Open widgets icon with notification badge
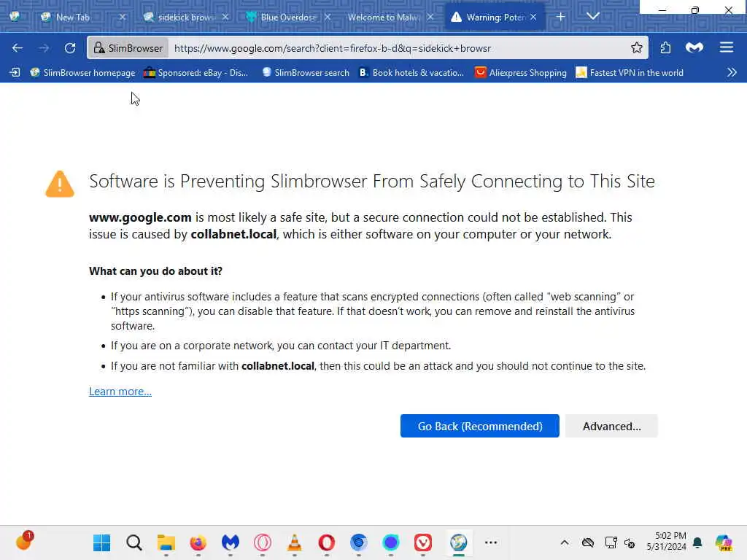 24,542
